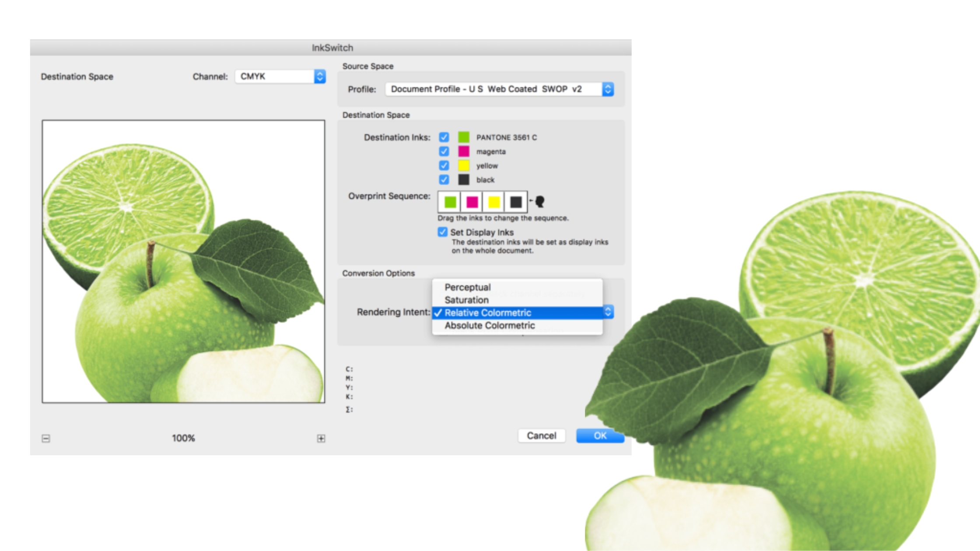Click the zoom in plus icon
The width and height of the screenshot is (980, 551).
[321, 438]
